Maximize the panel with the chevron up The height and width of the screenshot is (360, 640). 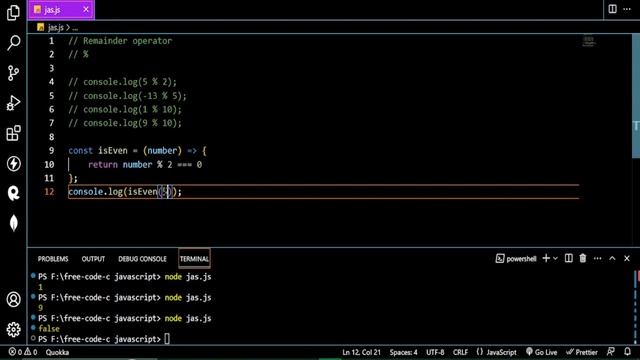(612, 258)
